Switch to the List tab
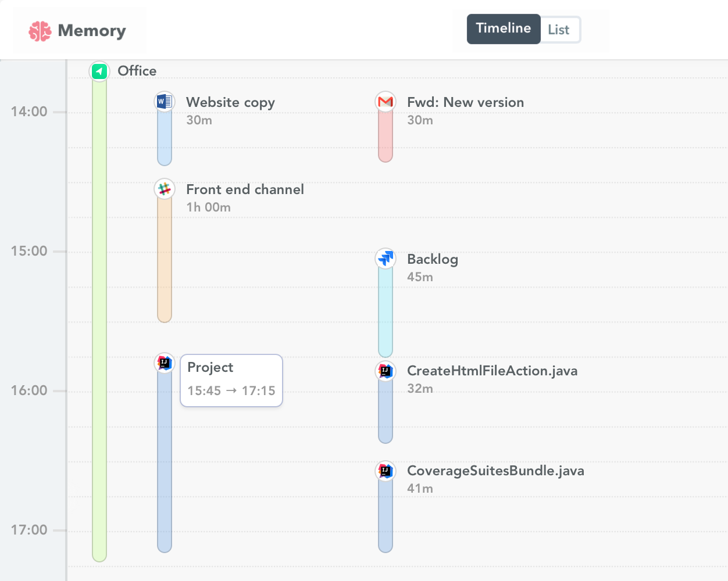Viewport: 728px width, 581px height. [559, 29]
